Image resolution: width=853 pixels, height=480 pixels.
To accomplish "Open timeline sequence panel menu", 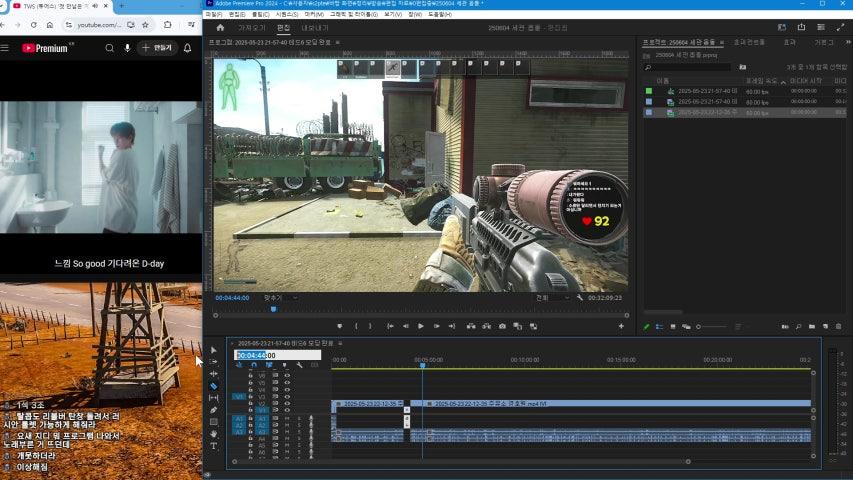I will coord(340,343).
